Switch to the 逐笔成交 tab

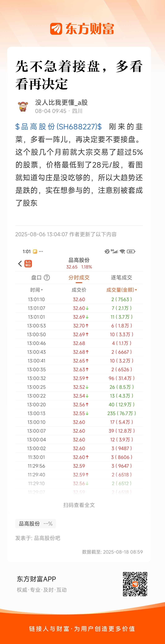(121, 277)
